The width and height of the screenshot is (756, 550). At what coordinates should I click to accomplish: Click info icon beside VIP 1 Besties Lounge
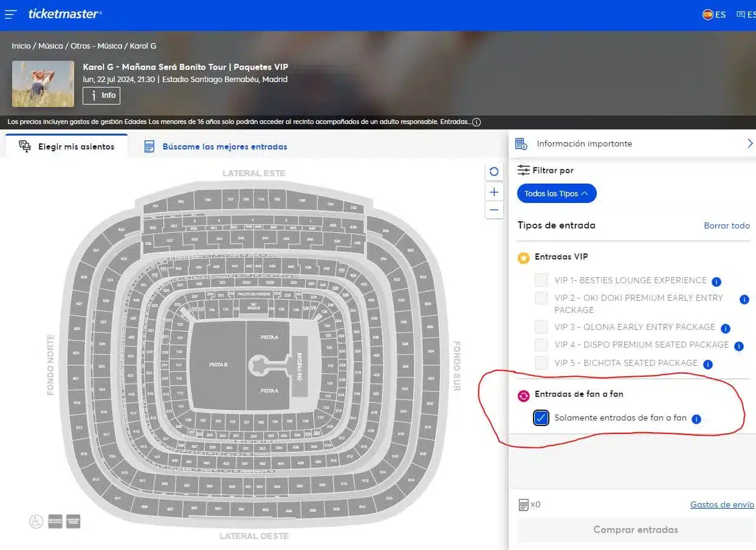tap(716, 282)
